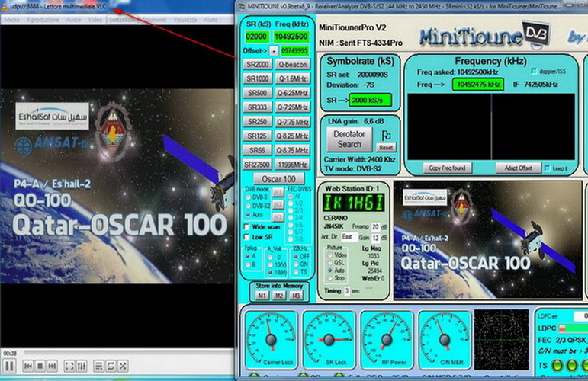Image resolution: width=588 pixels, height=381 pixels.
Task: Select DVB-S2 mode radio button
Action: [x=248, y=206]
